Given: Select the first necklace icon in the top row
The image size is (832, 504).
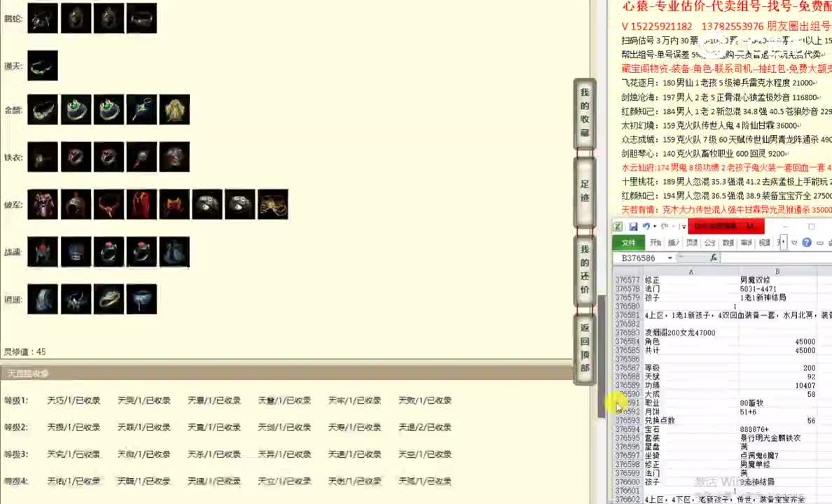Looking at the screenshot, I should click(x=43, y=17).
